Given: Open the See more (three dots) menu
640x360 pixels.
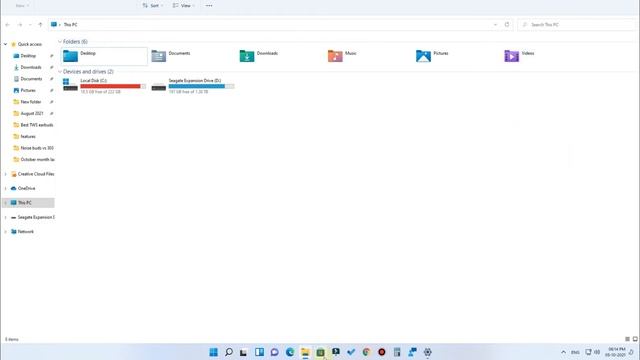Looking at the screenshot, I should coord(209,6).
